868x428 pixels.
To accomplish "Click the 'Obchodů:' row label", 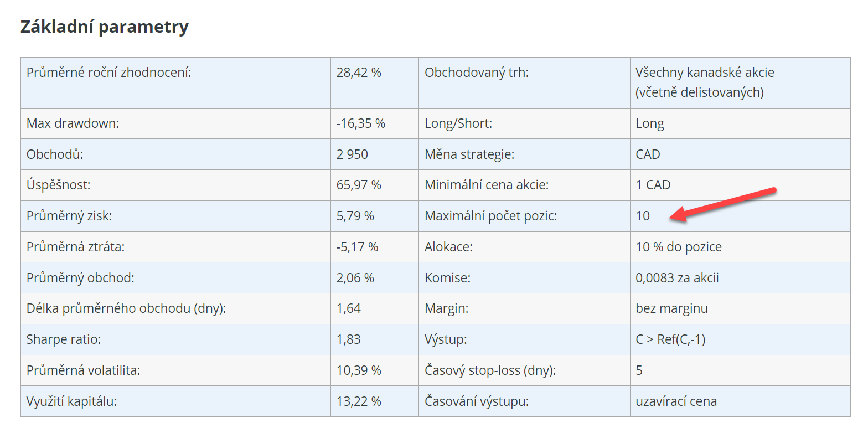I will pos(55,154).
